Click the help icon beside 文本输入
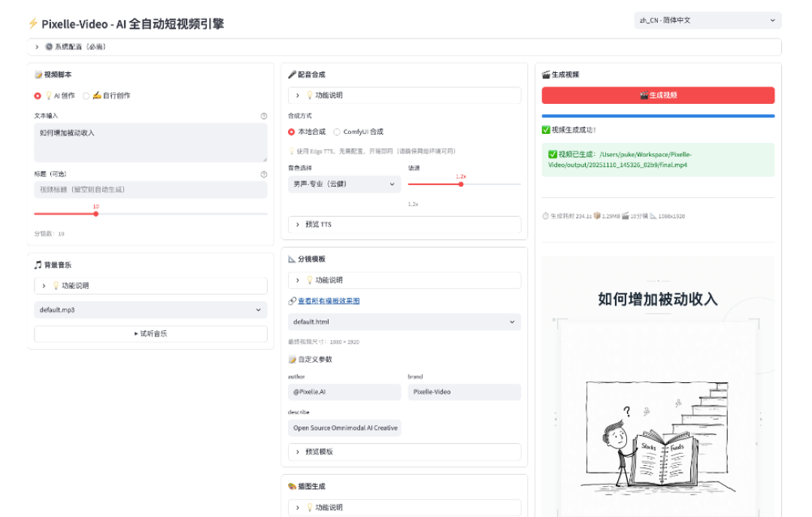Viewport: 812px width, 517px height. click(264, 116)
